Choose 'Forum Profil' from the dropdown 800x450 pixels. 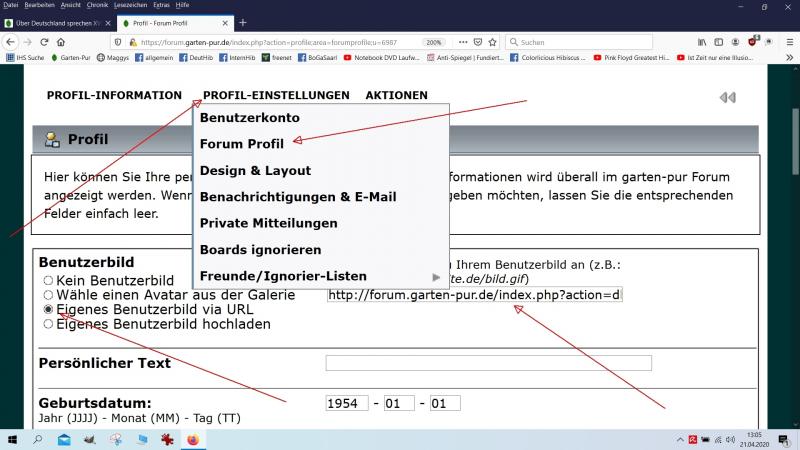click(x=241, y=144)
